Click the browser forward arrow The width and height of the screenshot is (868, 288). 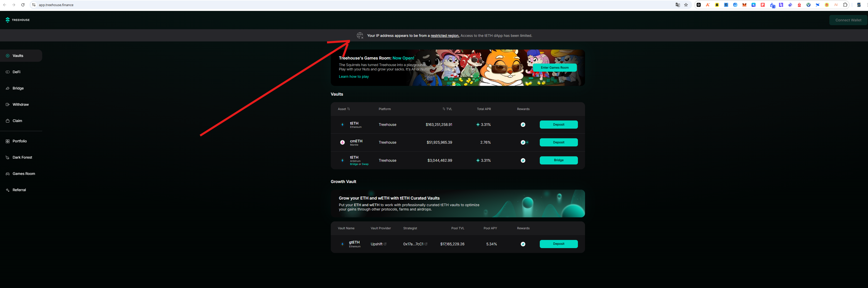point(14,5)
